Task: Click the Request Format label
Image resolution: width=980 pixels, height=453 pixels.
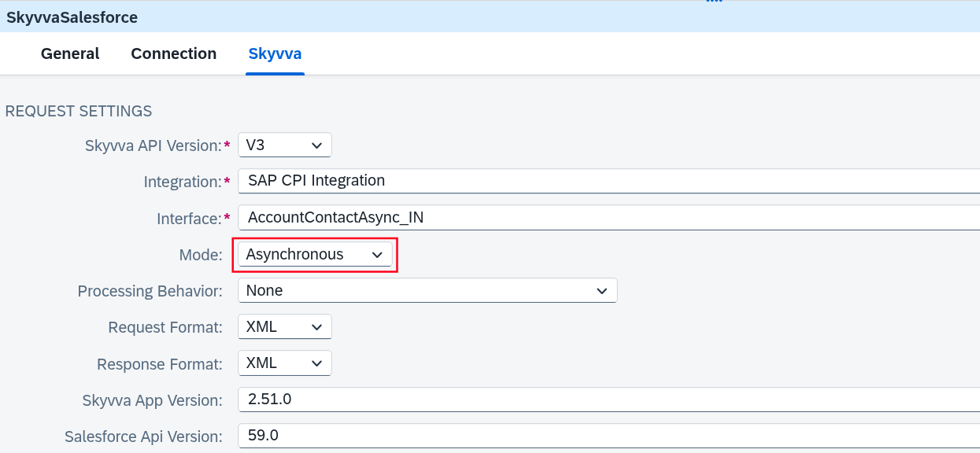Action: coord(166,327)
